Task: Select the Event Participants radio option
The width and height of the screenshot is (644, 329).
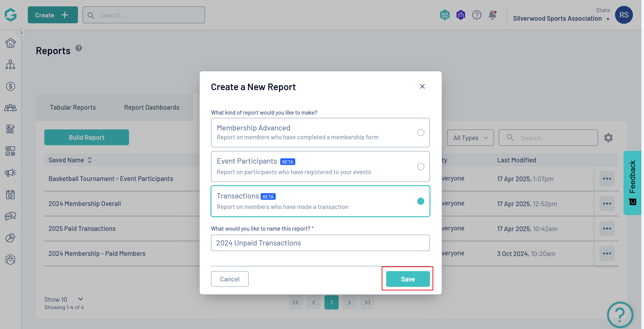Action: coord(421,167)
